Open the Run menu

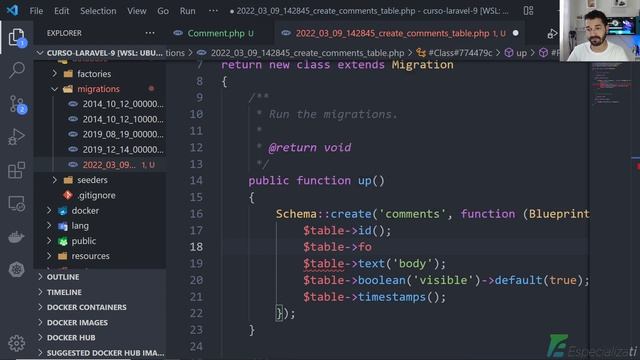click(x=187, y=11)
